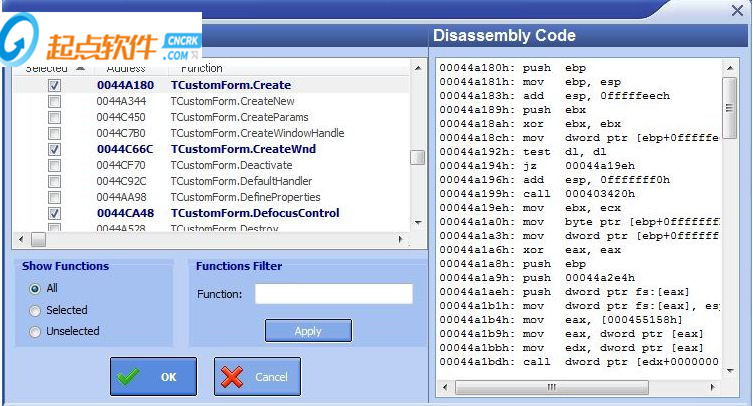Enable the TCustomForm.Deactivate checkbox
Screen dimensions: 753x406
[x=55, y=166]
